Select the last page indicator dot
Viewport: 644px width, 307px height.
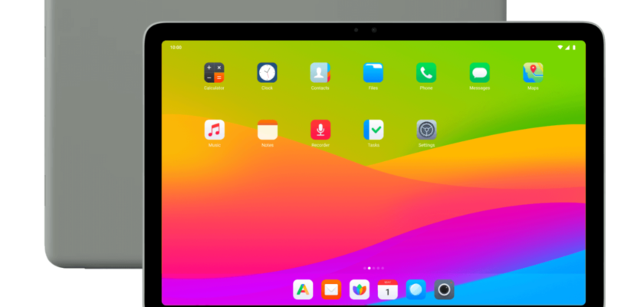pyautogui.click(x=383, y=268)
